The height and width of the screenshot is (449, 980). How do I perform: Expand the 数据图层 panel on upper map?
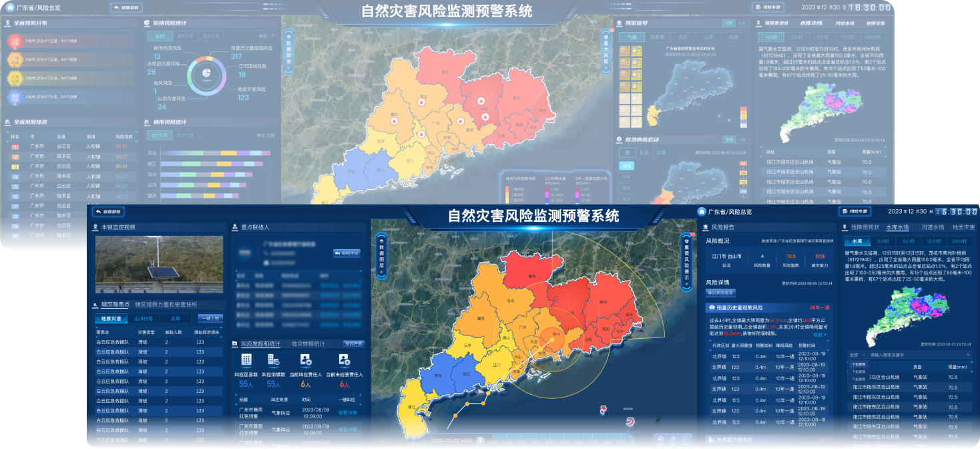[x=289, y=51]
